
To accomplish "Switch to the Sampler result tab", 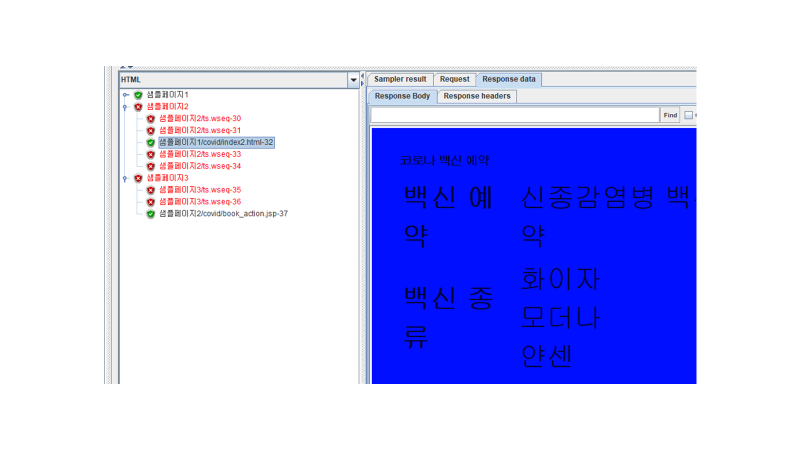I will tap(400, 80).
